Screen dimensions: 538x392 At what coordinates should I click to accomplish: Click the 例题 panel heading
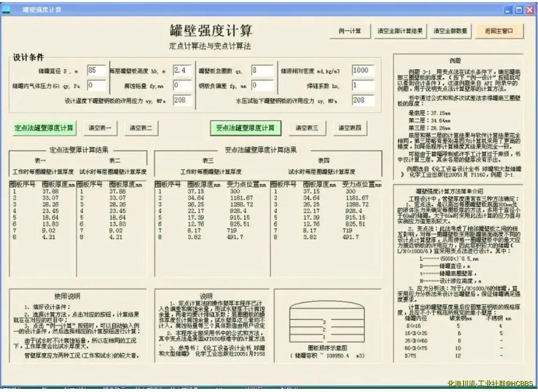[455, 61]
